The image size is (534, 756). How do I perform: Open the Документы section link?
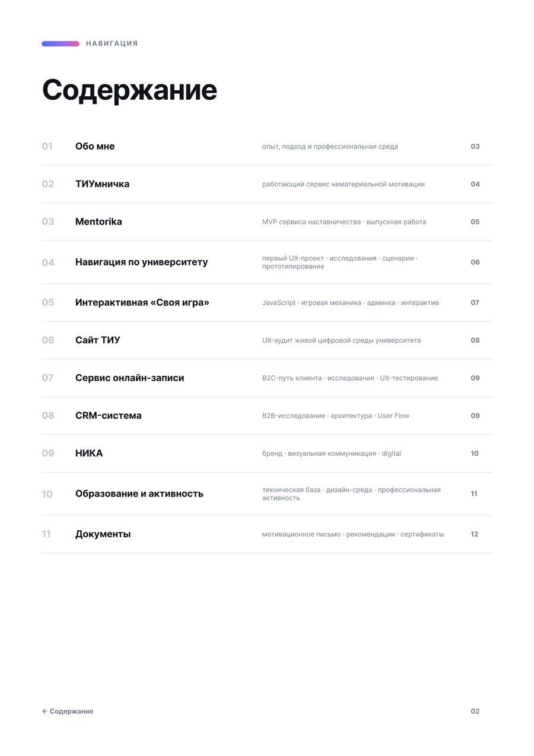click(266, 534)
